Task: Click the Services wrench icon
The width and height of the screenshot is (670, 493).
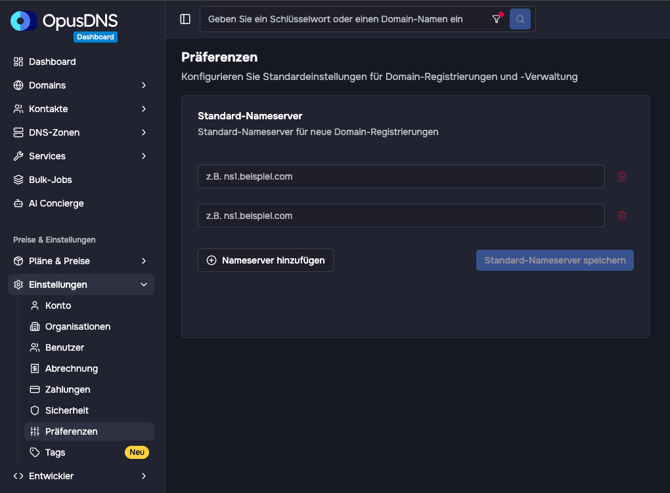Action: pos(18,156)
